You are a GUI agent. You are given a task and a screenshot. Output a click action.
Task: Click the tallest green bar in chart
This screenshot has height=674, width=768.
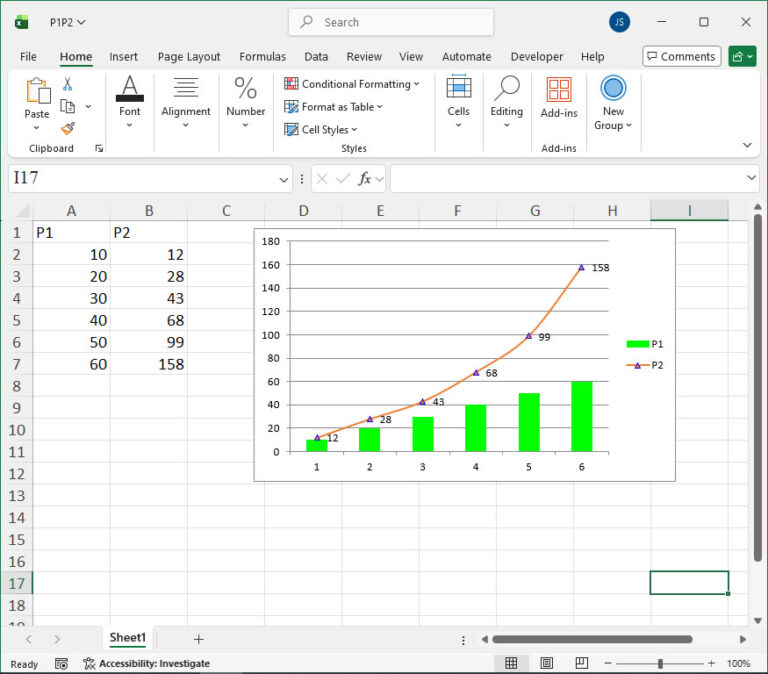[x=581, y=416]
